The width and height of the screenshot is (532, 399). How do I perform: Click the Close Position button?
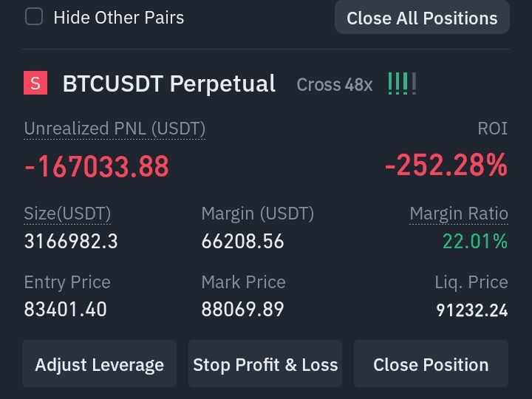(431, 364)
